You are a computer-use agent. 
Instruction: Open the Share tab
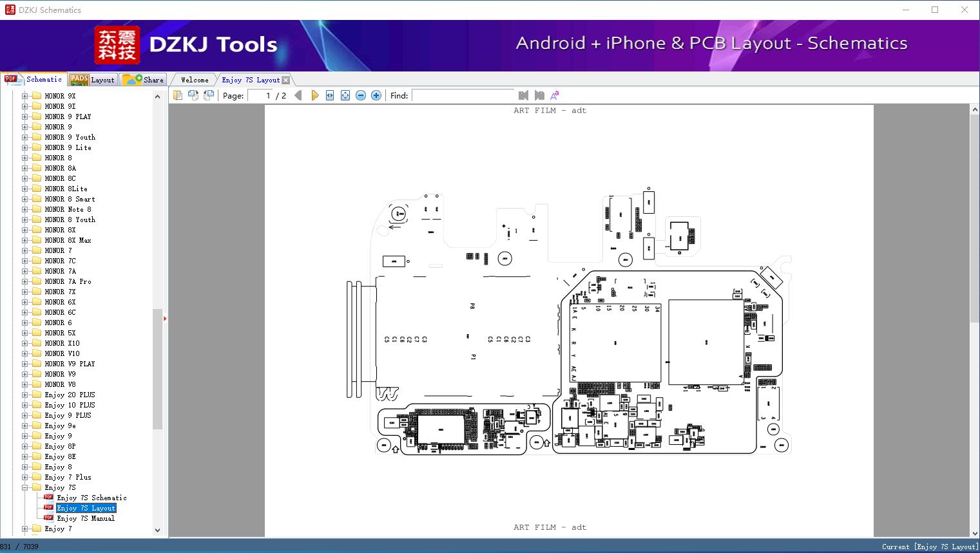click(143, 80)
